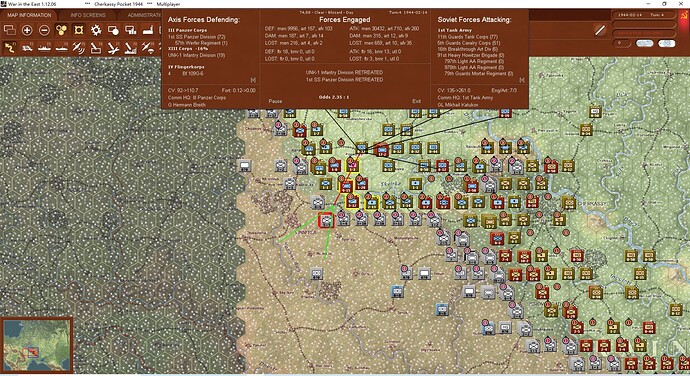
Task: Activate the F1 move mode icon
Action: click(10, 48)
